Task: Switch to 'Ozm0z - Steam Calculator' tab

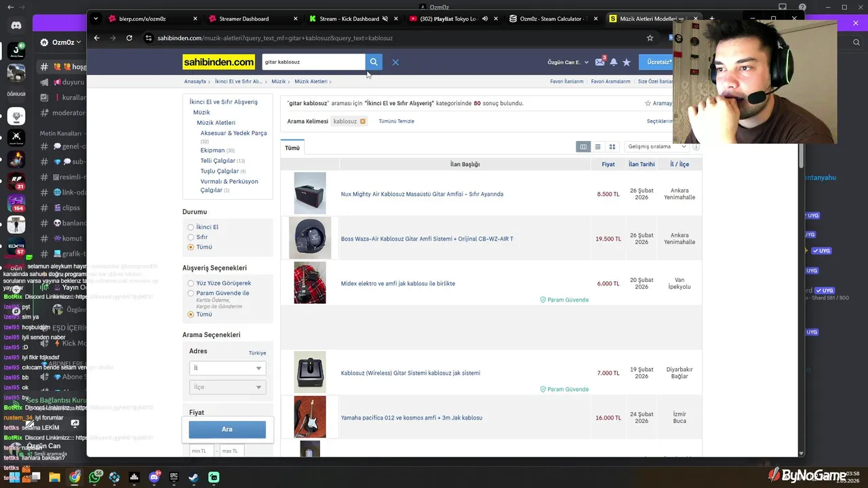Action: tap(552, 19)
